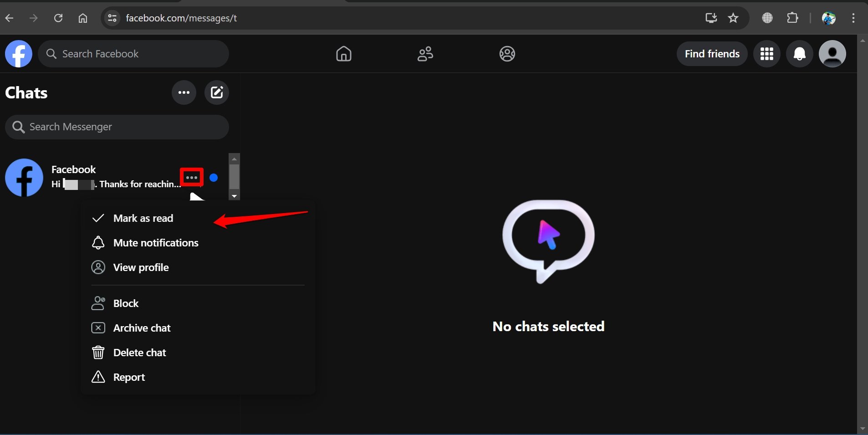The height and width of the screenshot is (435, 868).
Task: Click the Facebook logo in header
Action: click(19, 54)
